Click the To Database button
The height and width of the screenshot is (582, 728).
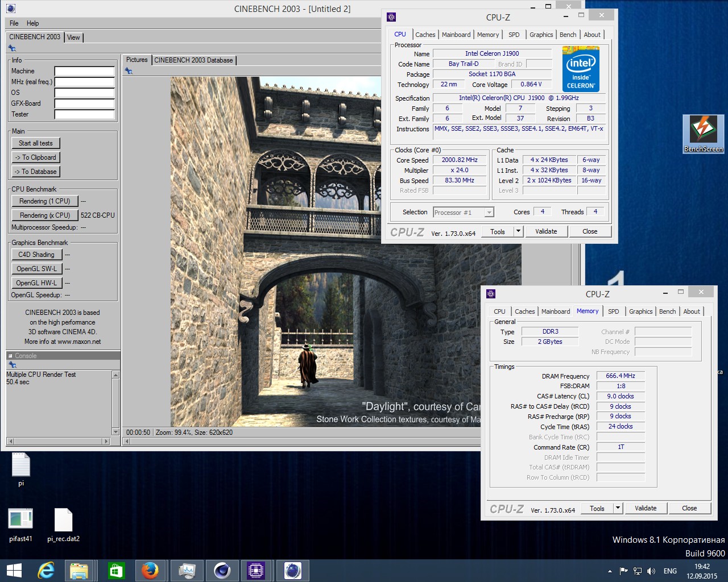[36, 172]
